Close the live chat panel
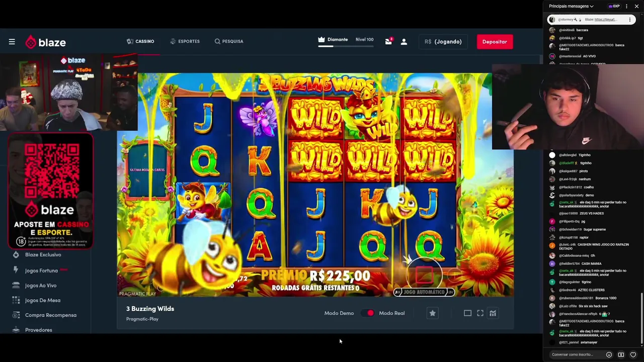This screenshot has width=644, height=362. pos(636,6)
